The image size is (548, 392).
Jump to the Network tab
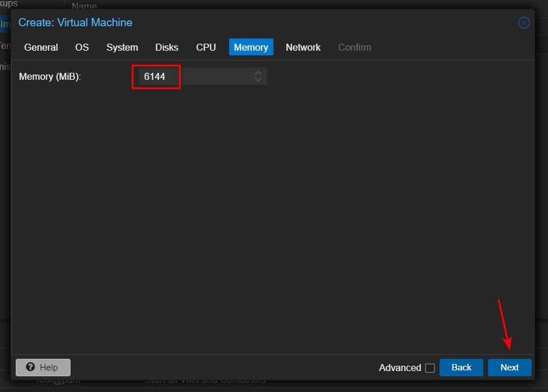coord(303,47)
